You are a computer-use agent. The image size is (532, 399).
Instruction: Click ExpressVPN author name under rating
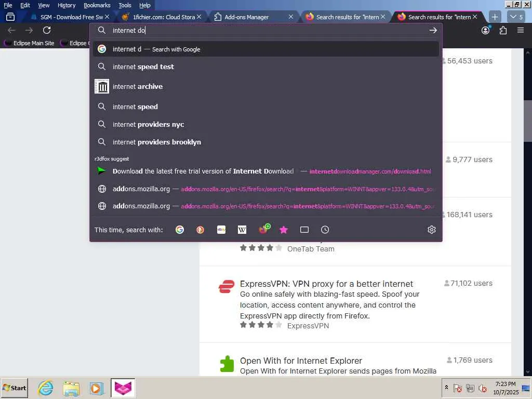[308, 326]
